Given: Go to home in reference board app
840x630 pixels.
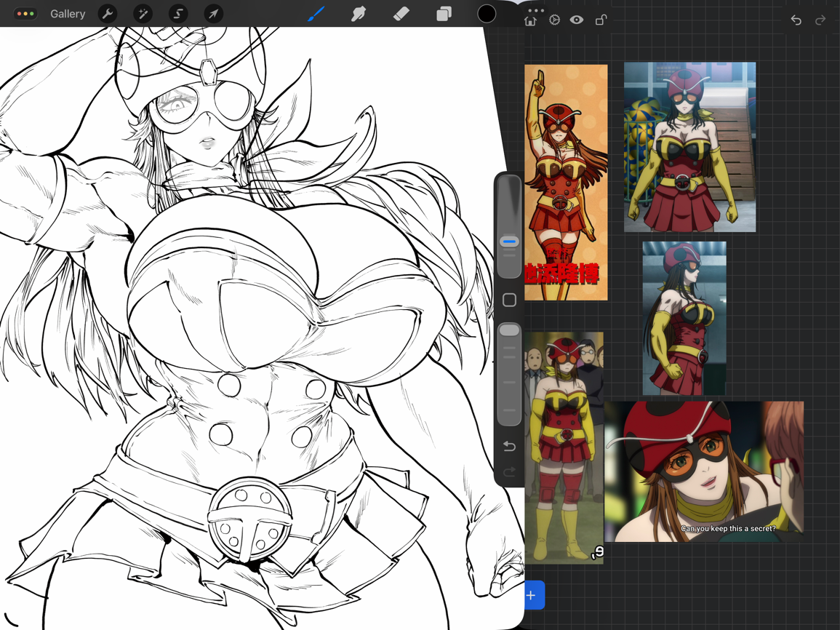Looking at the screenshot, I should 530,20.
